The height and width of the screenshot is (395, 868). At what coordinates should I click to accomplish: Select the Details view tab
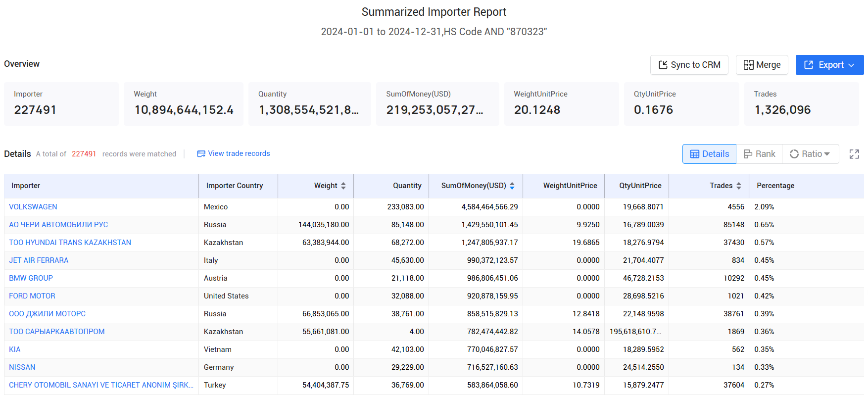tap(709, 154)
